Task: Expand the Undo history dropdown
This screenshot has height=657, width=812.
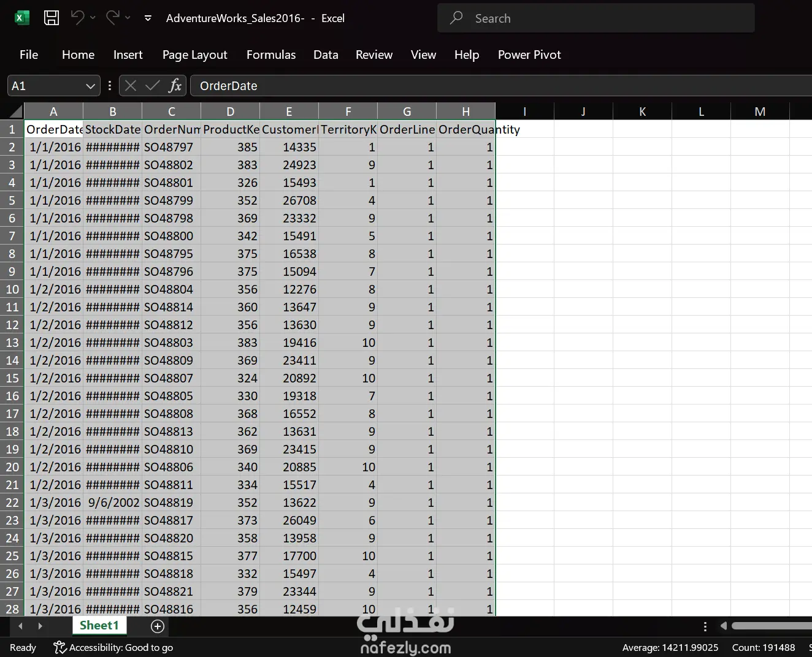Action: tap(93, 18)
